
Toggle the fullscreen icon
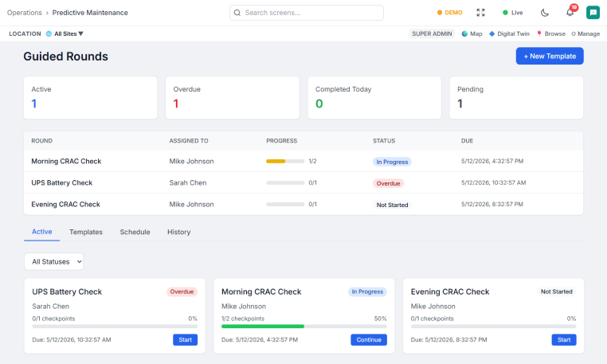click(480, 13)
